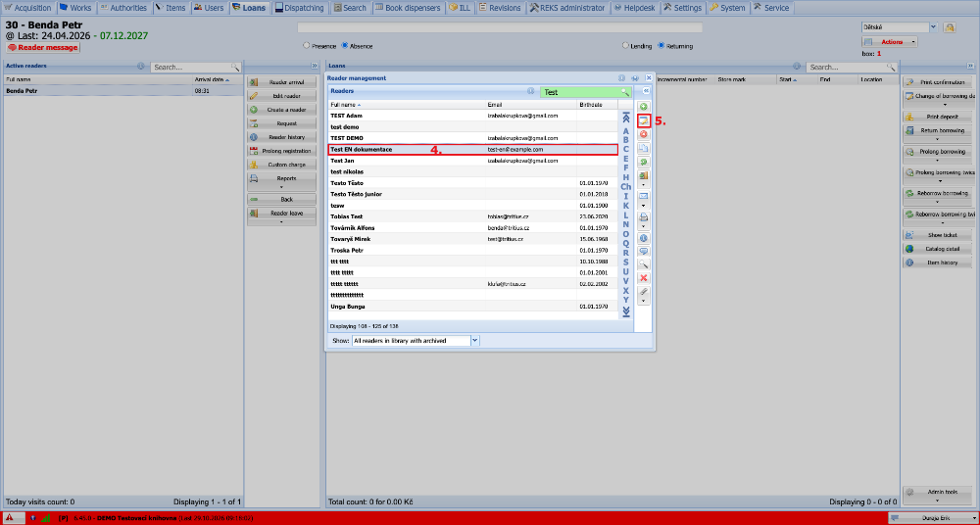This screenshot has width=980, height=525.
Task: Open the Show readers filter dropdown
Action: pyautogui.click(x=474, y=341)
